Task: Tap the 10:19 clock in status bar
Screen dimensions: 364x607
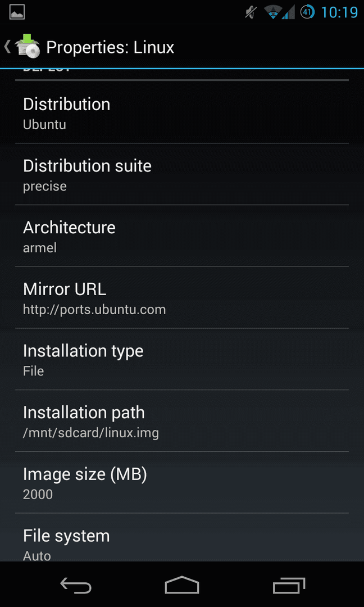Action: [x=339, y=12]
